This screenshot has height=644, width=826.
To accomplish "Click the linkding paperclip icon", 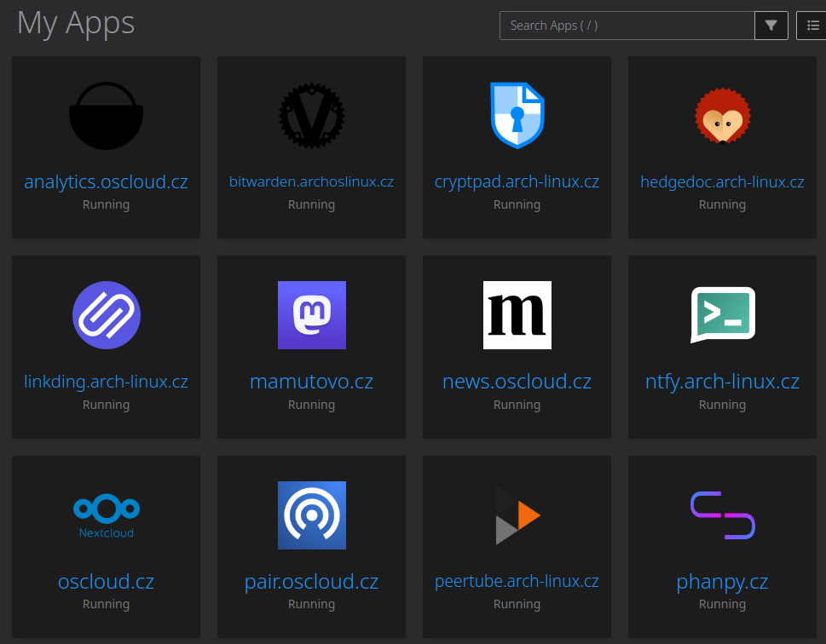I will tap(106, 315).
